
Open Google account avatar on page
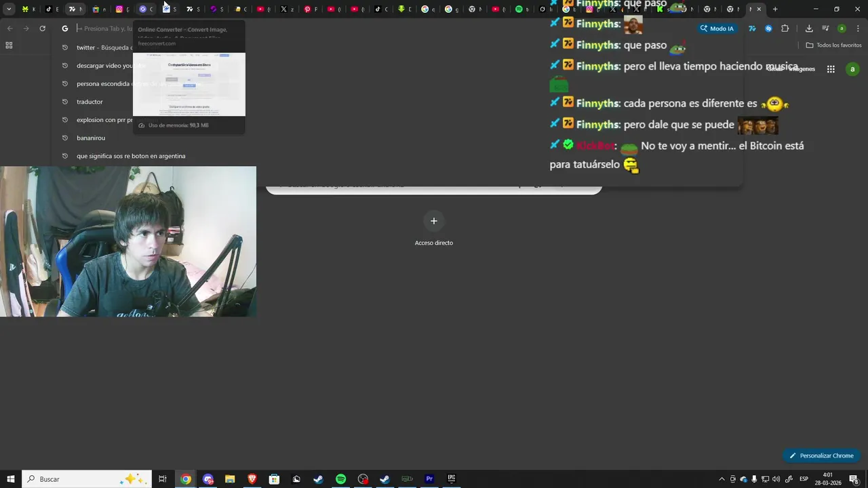point(852,69)
